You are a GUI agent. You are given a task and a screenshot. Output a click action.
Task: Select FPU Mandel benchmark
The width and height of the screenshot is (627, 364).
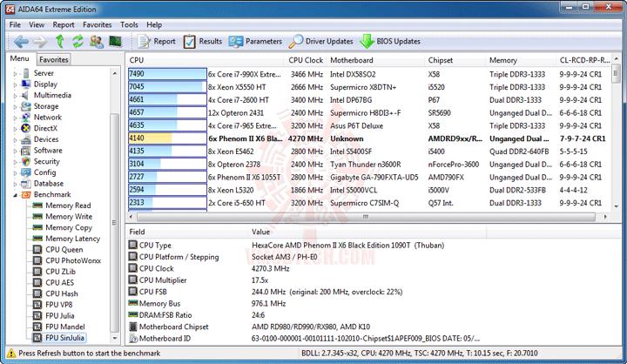click(65, 327)
